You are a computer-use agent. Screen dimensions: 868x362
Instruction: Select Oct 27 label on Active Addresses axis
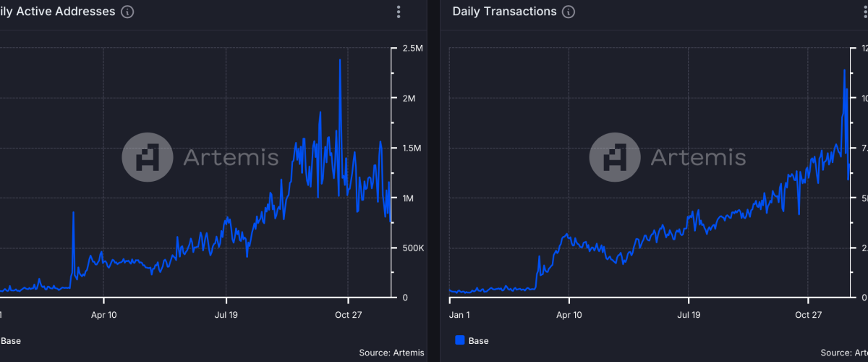[x=349, y=315]
